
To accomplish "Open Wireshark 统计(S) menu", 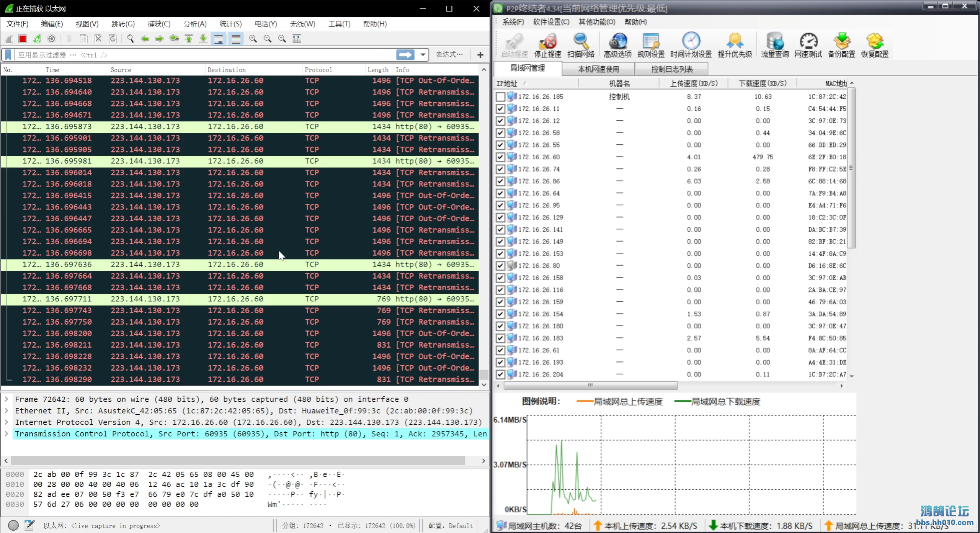I will tap(230, 24).
